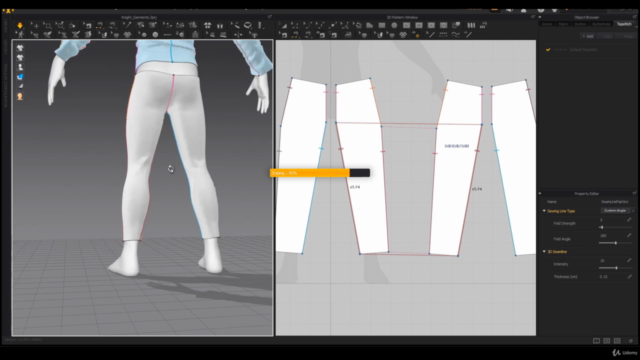
Task: Select the Edit Curvature tool in 2D toolbar
Action: click(307, 25)
